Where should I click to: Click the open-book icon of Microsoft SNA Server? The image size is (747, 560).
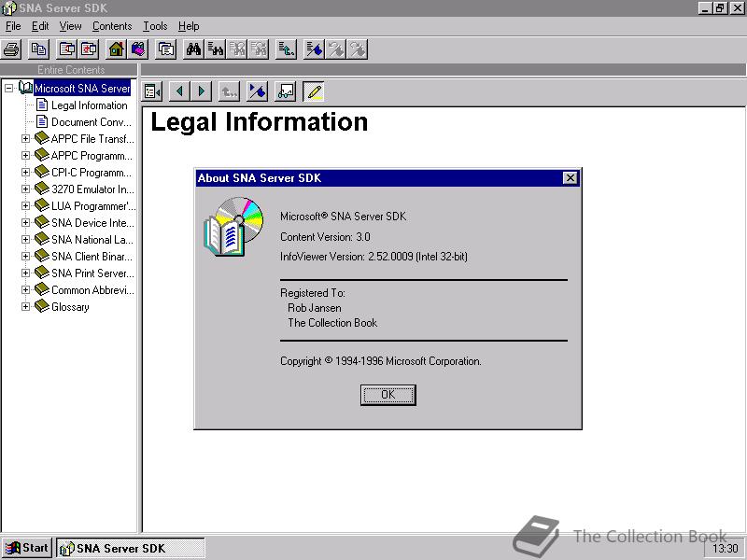click(26, 88)
